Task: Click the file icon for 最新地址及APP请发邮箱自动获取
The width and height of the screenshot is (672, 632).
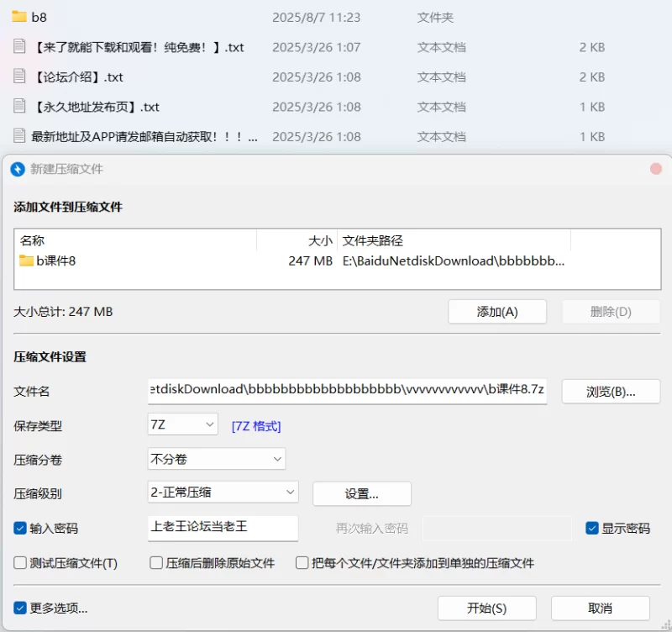Action: (x=18, y=136)
